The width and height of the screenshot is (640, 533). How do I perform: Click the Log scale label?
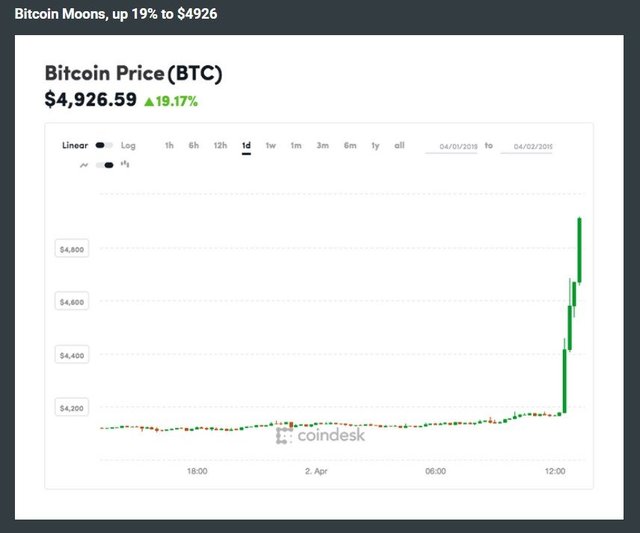[x=128, y=146]
